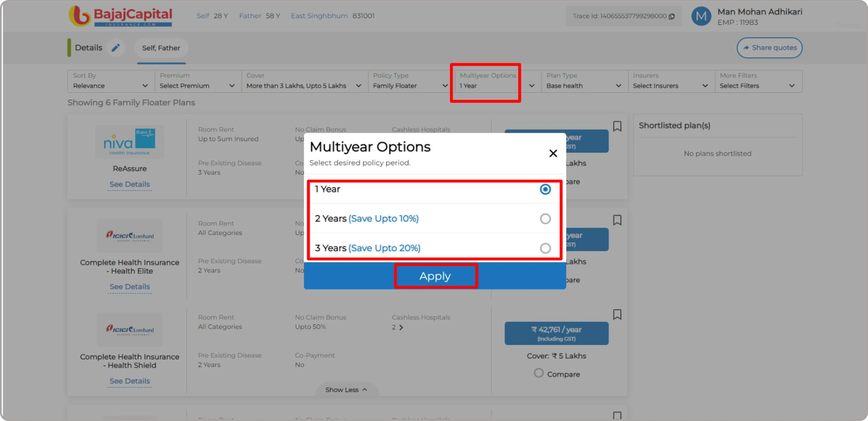
Task: Open the Insurers Select Insurers dropdown
Action: point(671,81)
